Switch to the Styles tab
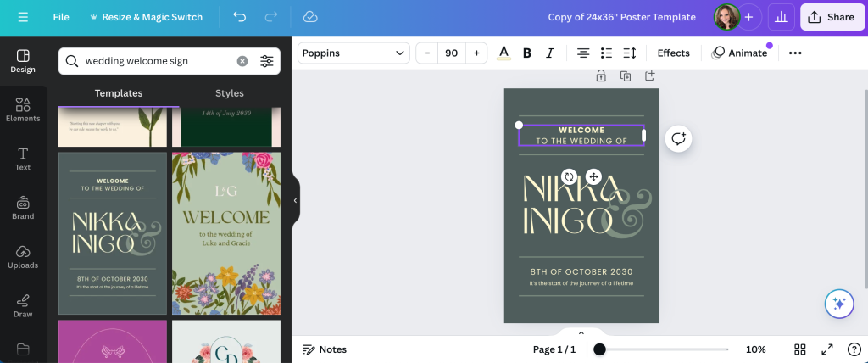Viewport: 868px width, 363px height. tap(230, 93)
